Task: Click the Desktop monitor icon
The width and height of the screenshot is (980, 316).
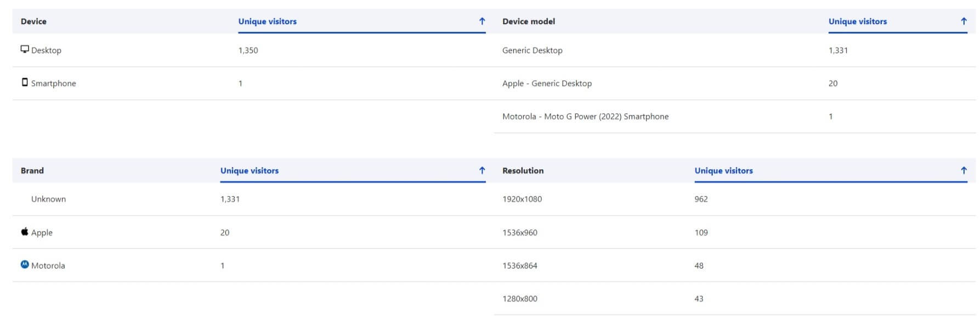Action: pos(25,49)
